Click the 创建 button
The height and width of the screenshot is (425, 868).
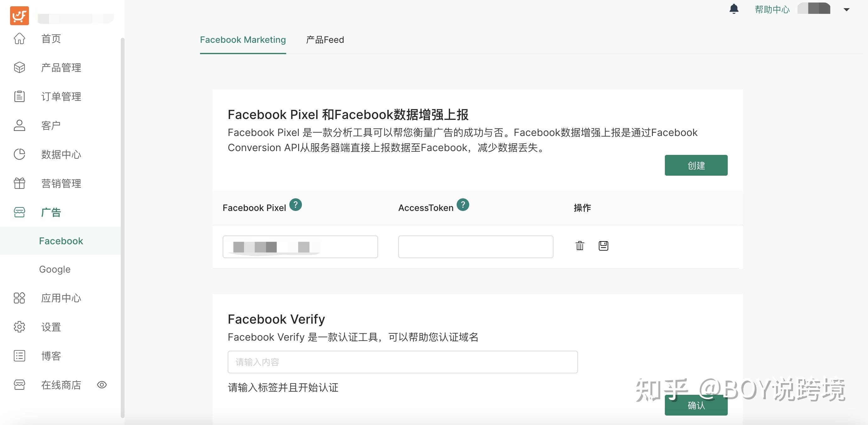(x=696, y=165)
